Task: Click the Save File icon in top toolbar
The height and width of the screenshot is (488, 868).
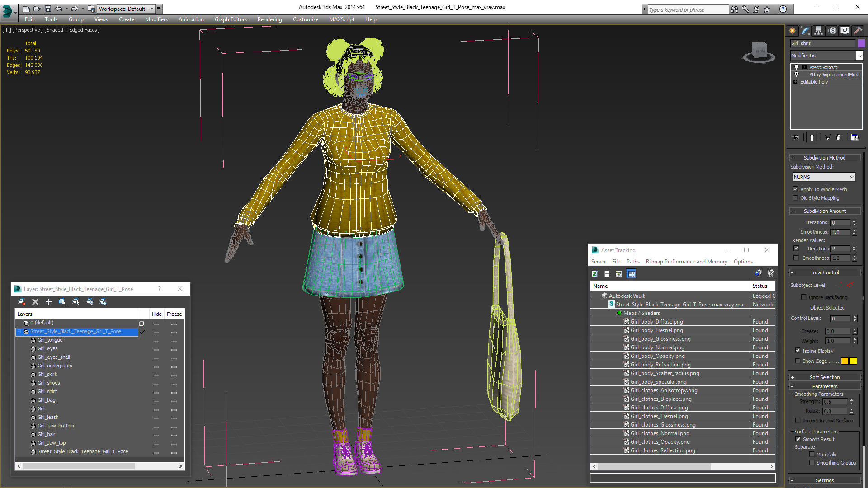Action: coord(48,9)
